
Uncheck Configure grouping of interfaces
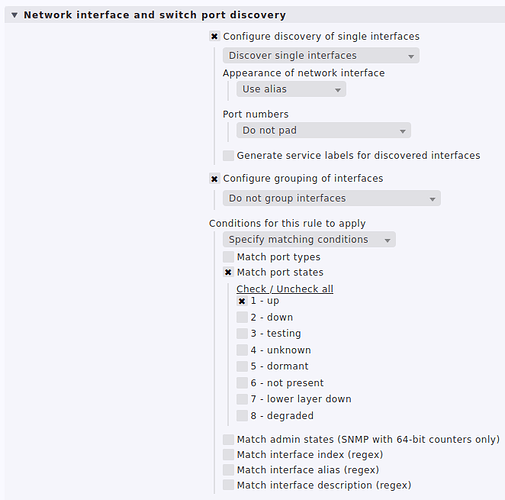tap(214, 179)
